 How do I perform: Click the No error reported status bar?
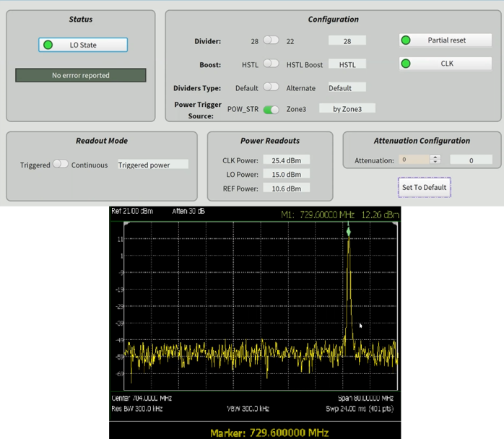pos(81,75)
